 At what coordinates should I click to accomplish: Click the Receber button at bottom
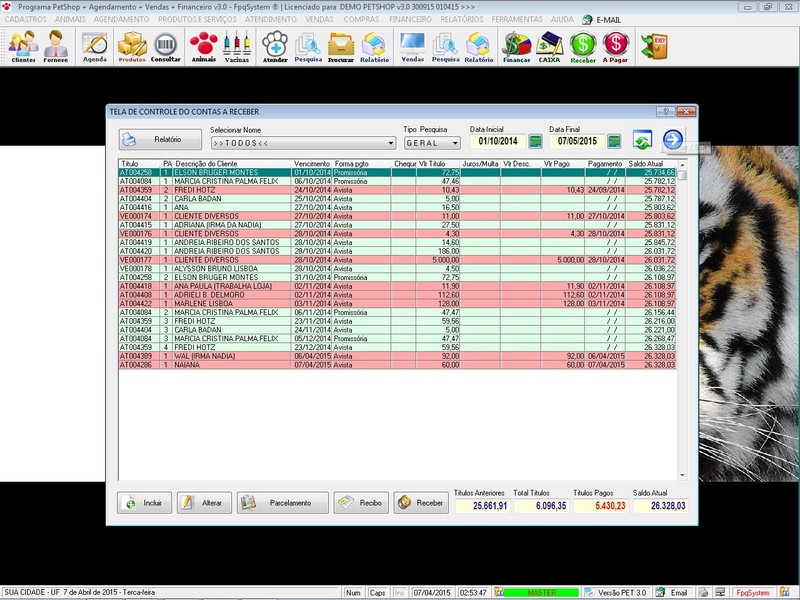click(421, 503)
